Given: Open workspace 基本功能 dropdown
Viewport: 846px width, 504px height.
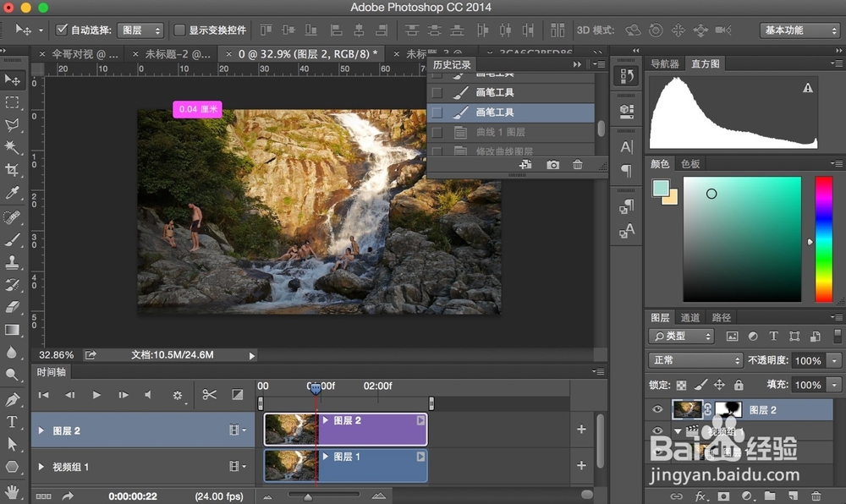Looking at the screenshot, I should [x=799, y=30].
